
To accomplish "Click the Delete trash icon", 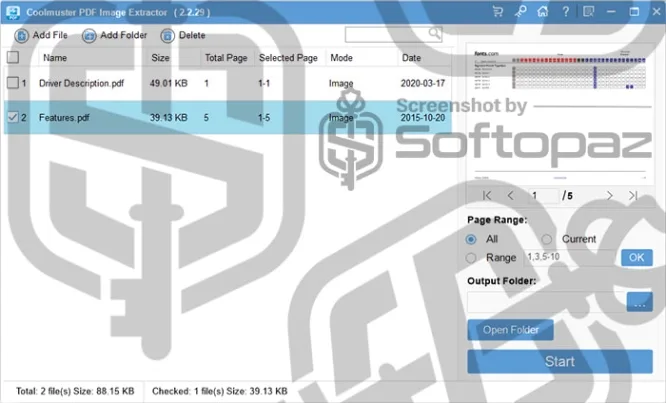I will [x=167, y=36].
